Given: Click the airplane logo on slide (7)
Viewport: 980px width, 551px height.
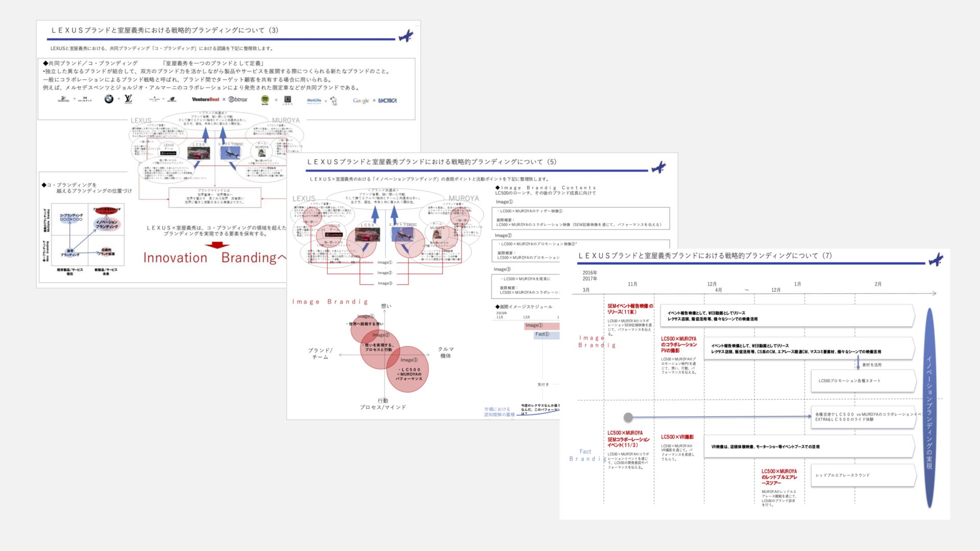Looking at the screenshot, I should tap(936, 260).
